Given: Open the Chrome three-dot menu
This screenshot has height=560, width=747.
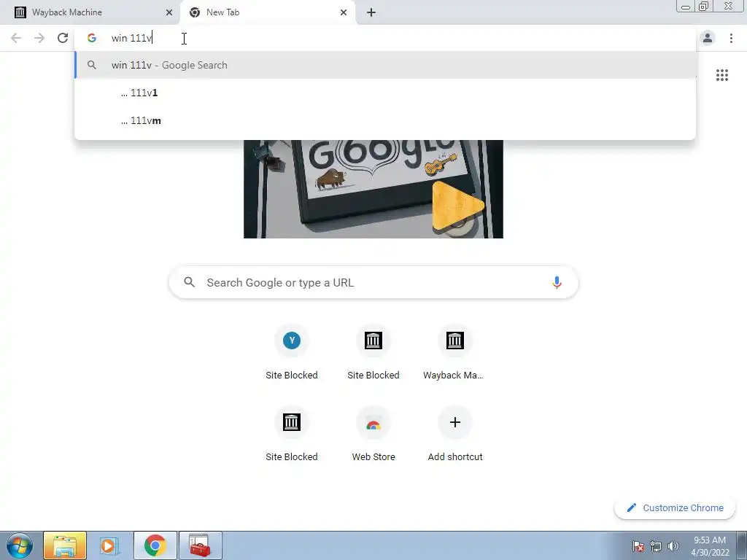Looking at the screenshot, I should click(731, 38).
